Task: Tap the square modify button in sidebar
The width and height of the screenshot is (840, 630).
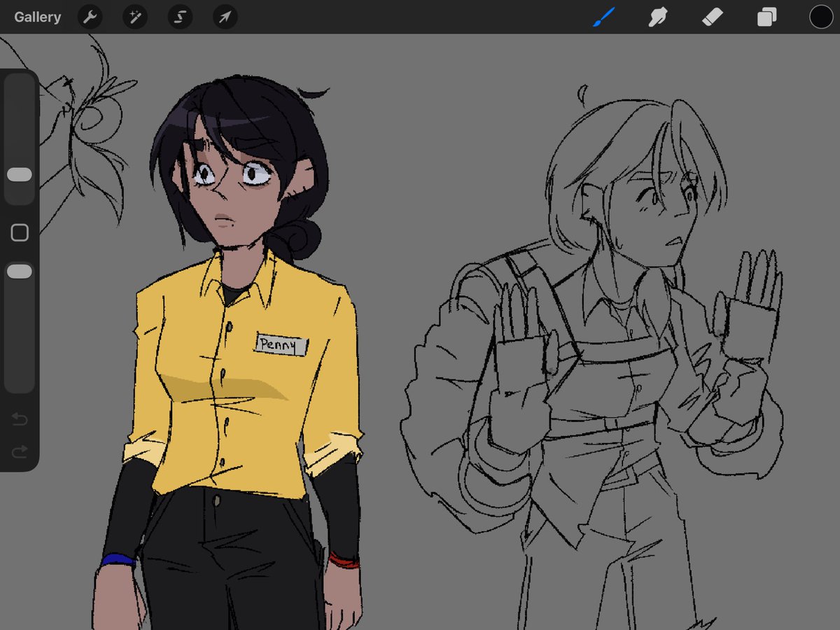Action: [20, 233]
